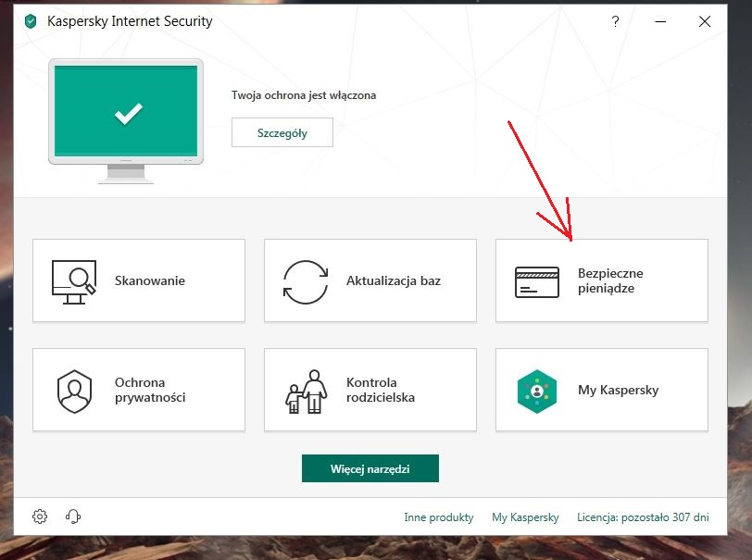Open the Szczegóły details button
The image size is (752, 560).
(282, 132)
